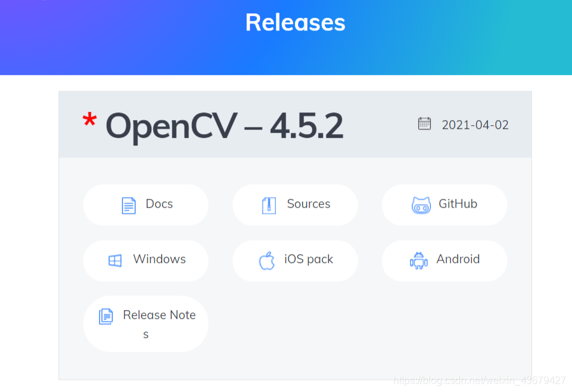
Task: Click the Sources zip archive icon
Action: (269, 205)
